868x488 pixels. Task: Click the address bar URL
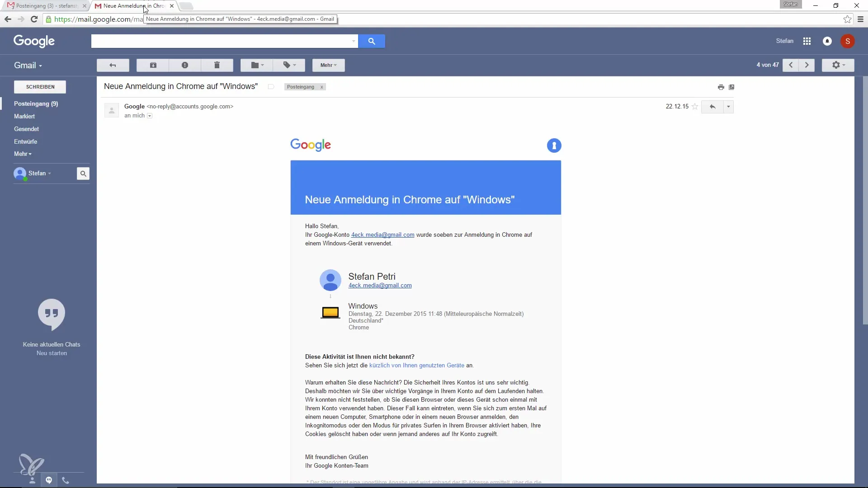point(99,19)
